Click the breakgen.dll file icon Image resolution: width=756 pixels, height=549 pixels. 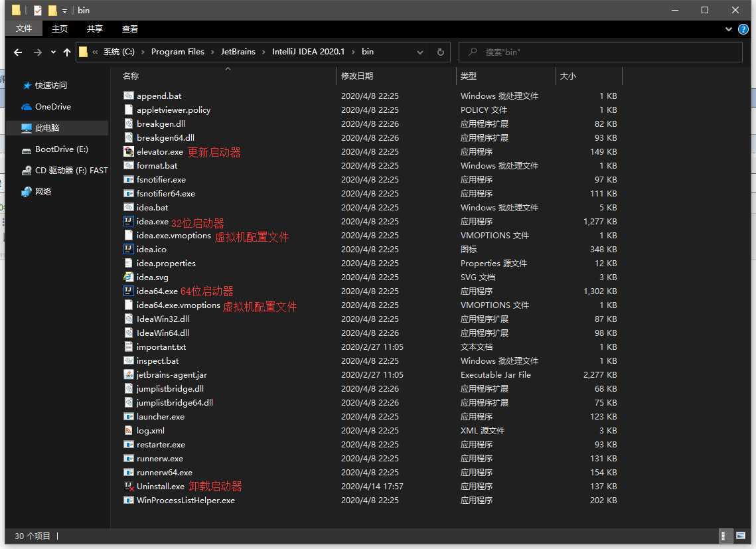(128, 124)
